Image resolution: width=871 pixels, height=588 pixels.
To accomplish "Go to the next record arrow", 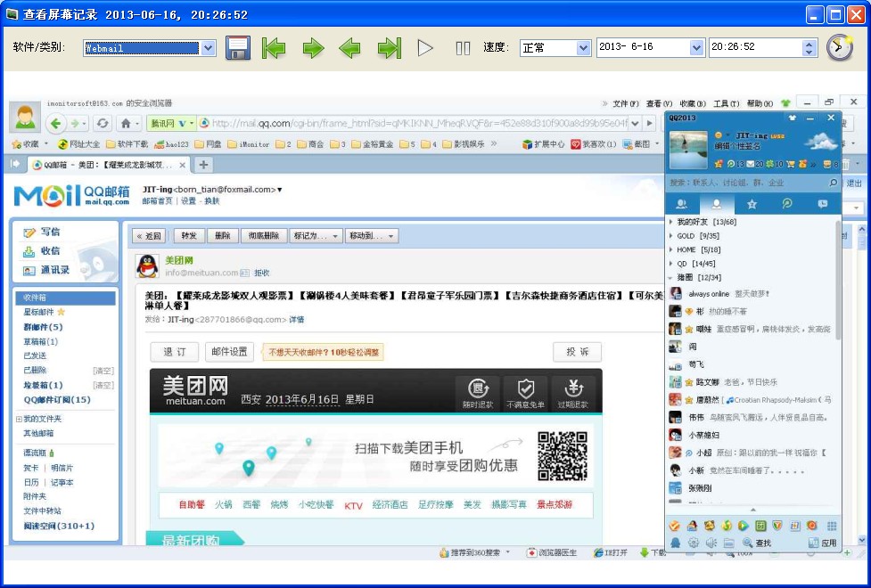I will point(313,48).
